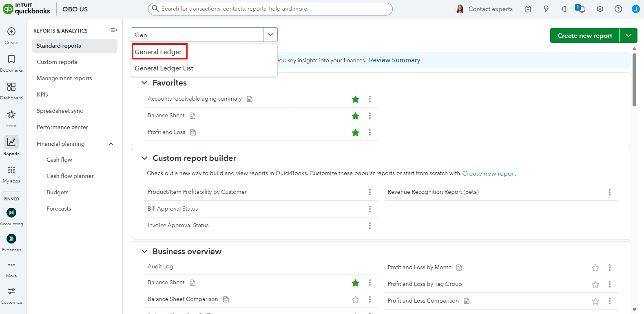644x314 pixels.
Task: Favorite Balance Sheet Comparison with star
Action: click(356, 299)
